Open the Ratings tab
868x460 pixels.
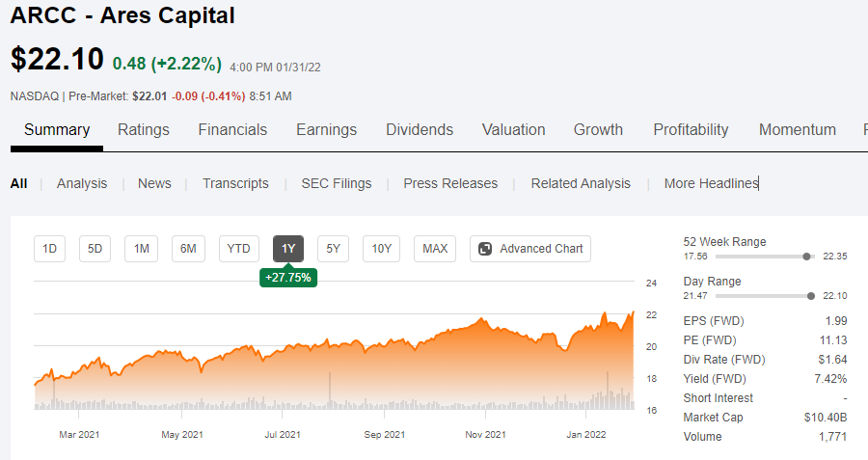(144, 129)
